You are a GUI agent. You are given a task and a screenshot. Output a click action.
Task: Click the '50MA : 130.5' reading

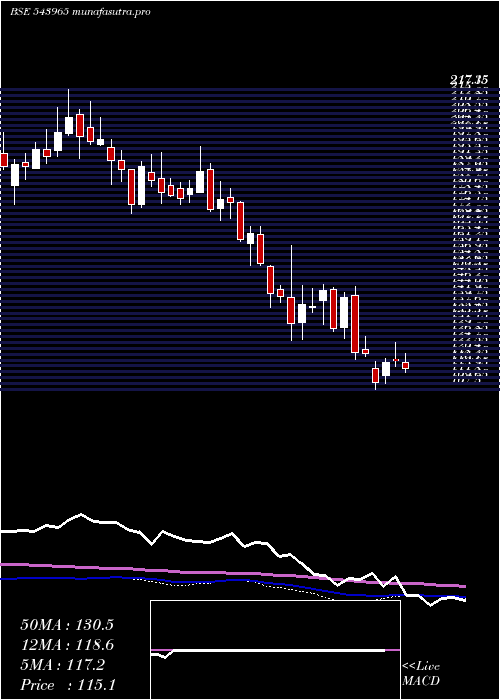67,625
